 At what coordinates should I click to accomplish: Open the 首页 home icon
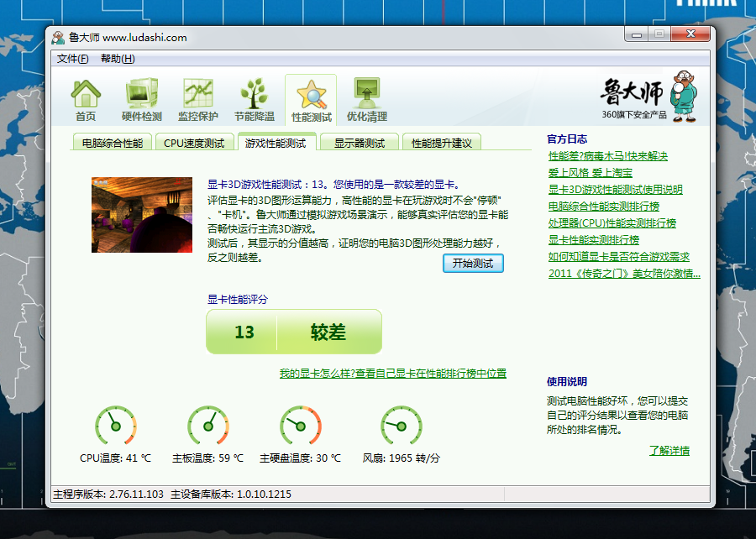point(86,100)
